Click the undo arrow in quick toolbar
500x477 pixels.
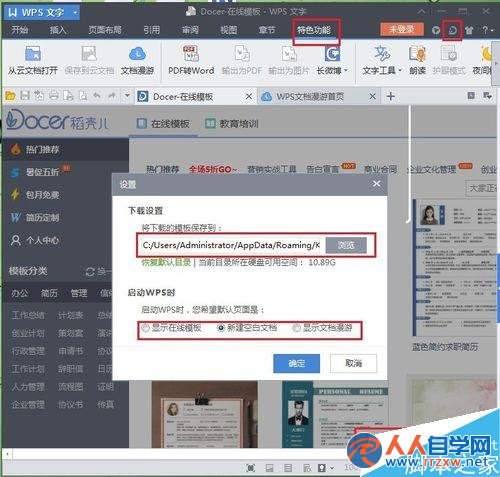(x=97, y=96)
